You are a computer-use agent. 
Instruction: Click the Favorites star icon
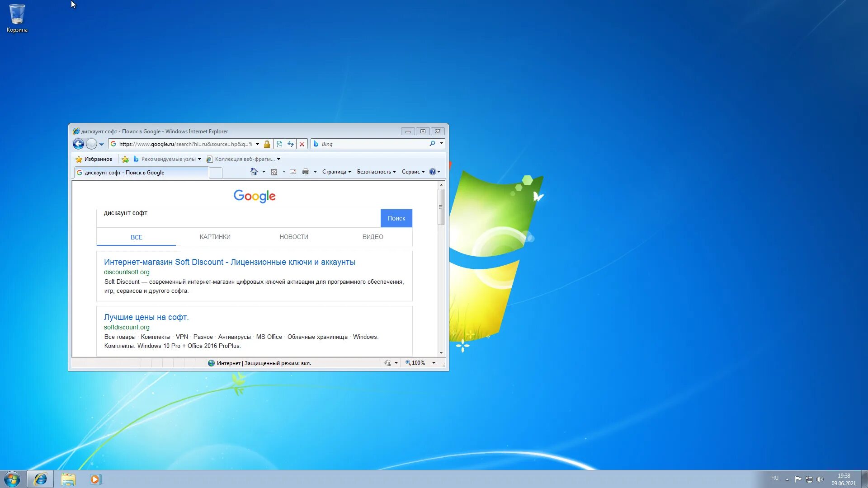[x=78, y=159]
